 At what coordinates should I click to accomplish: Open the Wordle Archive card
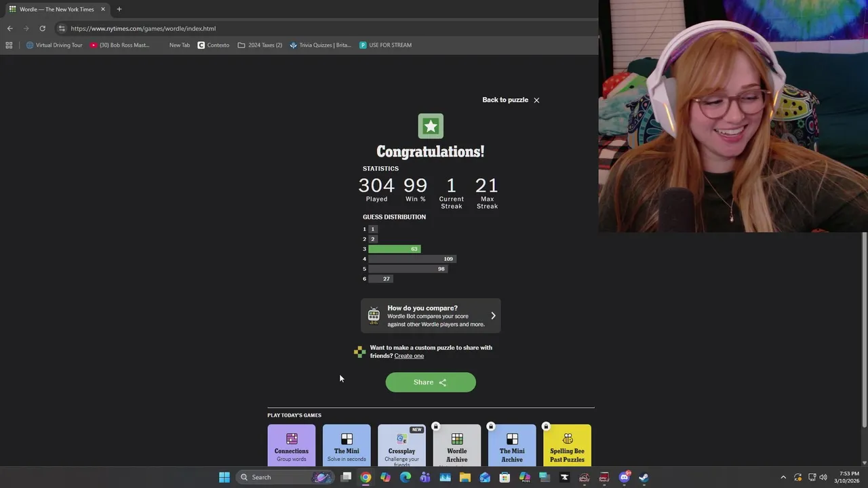point(457,445)
